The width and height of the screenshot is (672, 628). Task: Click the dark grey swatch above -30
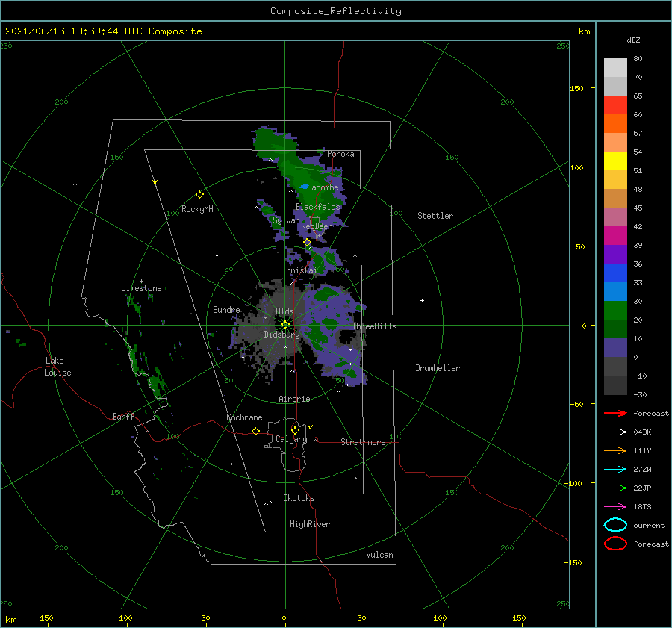pos(615,385)
